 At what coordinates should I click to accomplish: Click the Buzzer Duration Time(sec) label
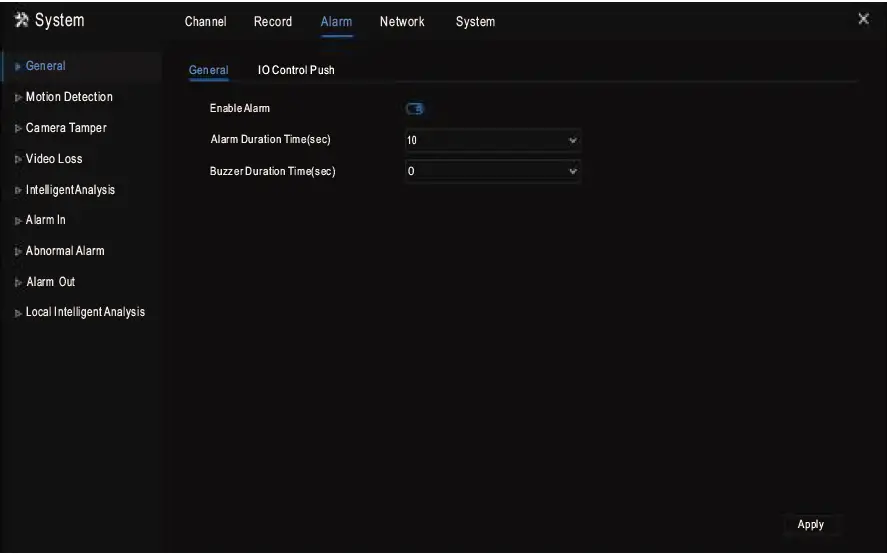coord(273,171)
